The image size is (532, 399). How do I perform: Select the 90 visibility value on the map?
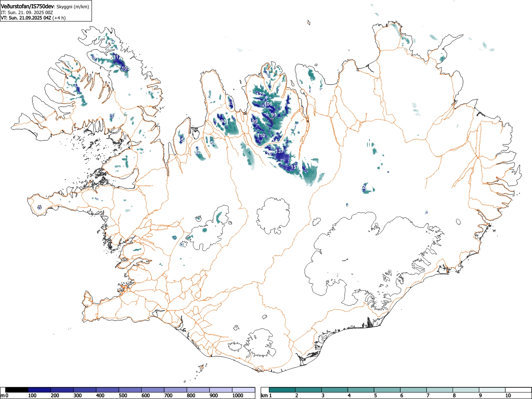click(x=224, y=121)
